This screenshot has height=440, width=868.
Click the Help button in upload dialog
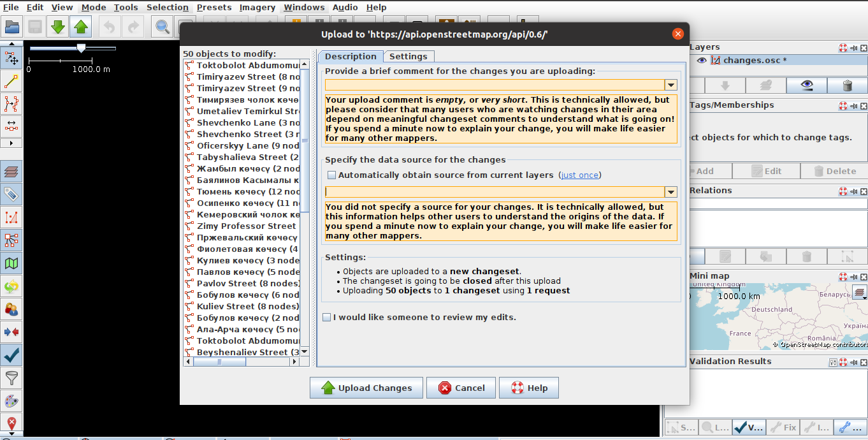click(529, 388)
